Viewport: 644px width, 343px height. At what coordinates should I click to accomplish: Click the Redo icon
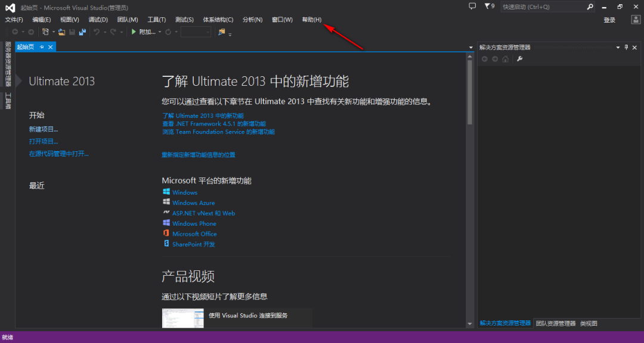[x=113, y=32]
